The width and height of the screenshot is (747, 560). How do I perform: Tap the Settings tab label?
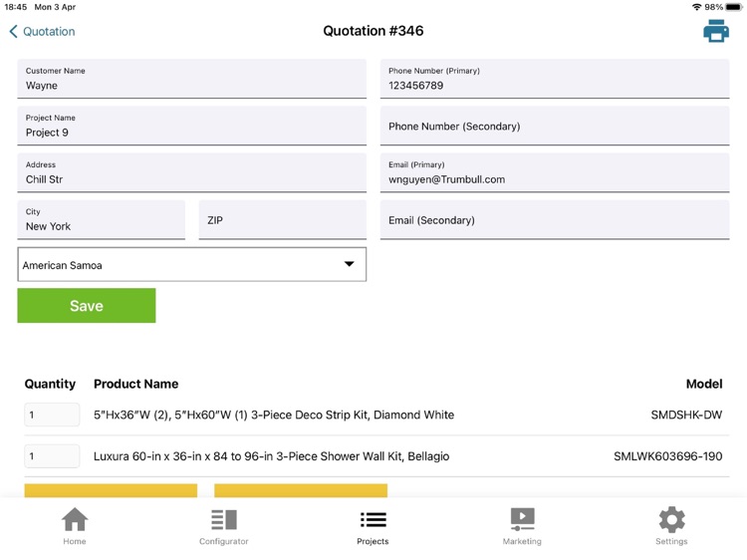click(671, 541)
